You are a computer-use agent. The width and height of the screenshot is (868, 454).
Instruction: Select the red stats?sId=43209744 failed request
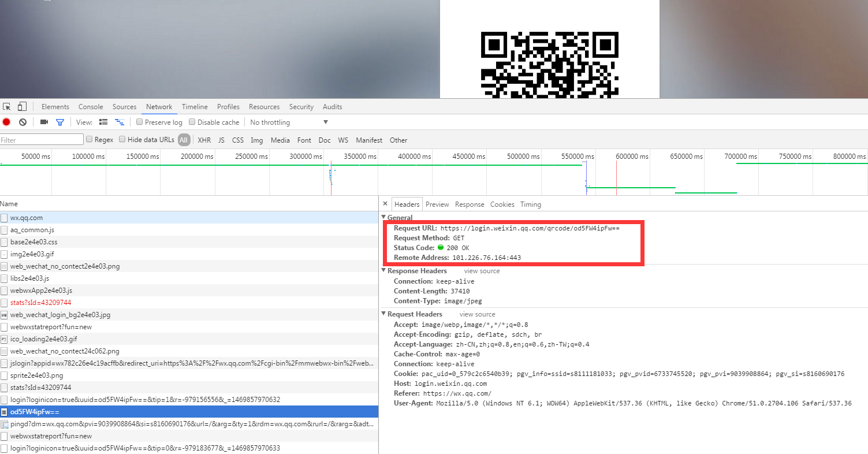click(189, 303)
